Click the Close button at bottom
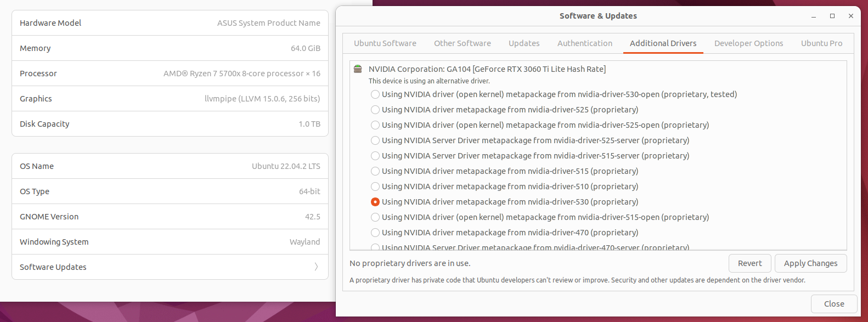 coord(833,304)
